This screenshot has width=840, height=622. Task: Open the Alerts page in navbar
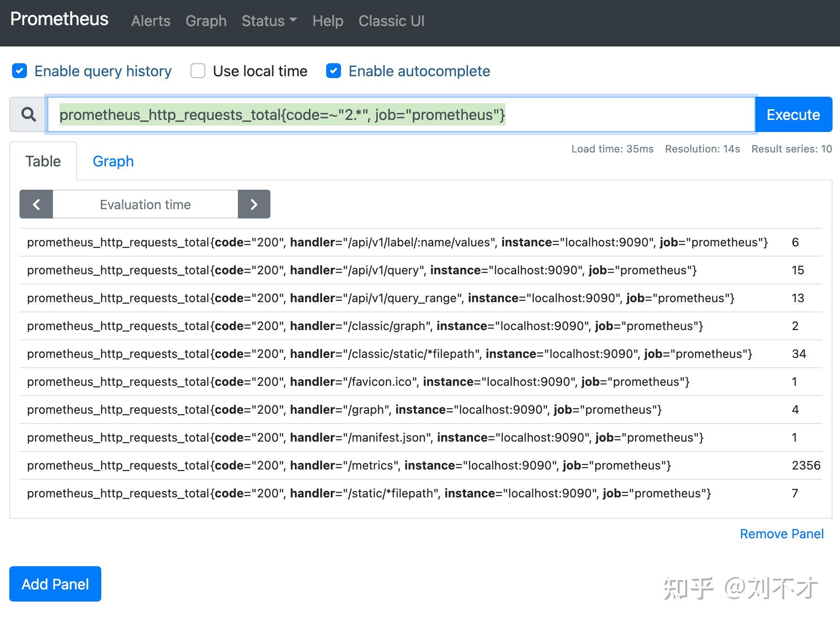tap(151, 21)
